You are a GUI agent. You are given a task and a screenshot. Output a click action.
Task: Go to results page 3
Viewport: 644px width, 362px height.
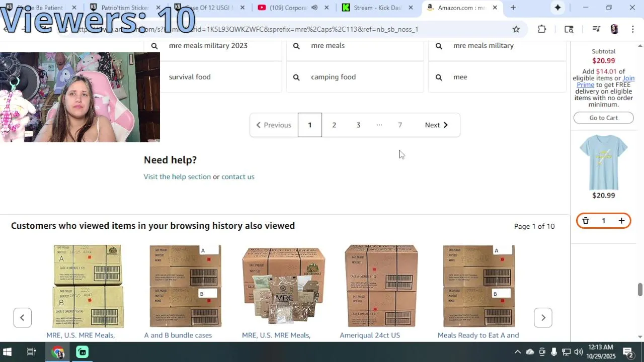(359, 125)
